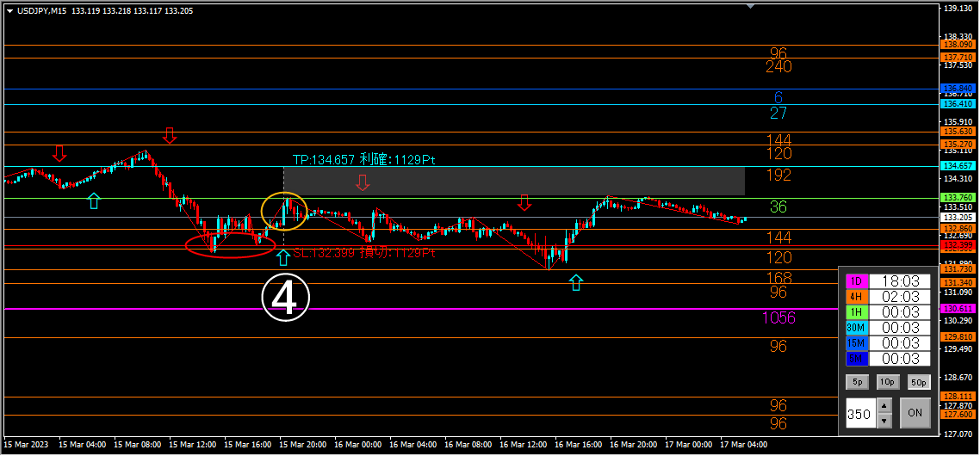
Task: Open the chart menu arrow beside USDJPY
Action: tap(9, 10)
